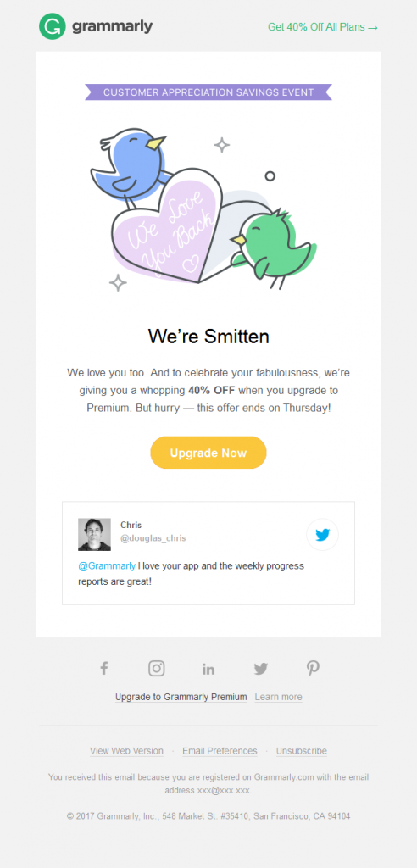The image size is (417, 868).
Task: Click the Learn more link
Action: coord(279,697)
